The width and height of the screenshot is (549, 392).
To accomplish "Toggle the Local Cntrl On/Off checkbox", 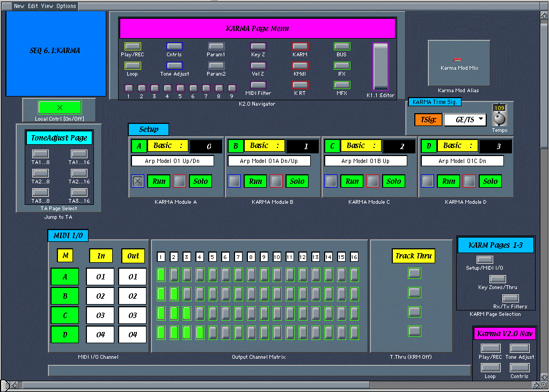I will (60, 107).
